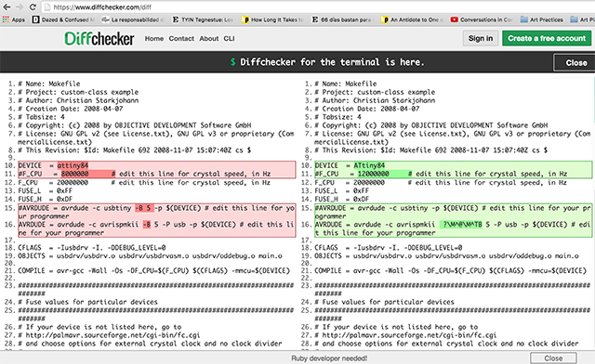
Task: Click the right pane ATtiny84 highlighted text
Action: click(369, 165)
